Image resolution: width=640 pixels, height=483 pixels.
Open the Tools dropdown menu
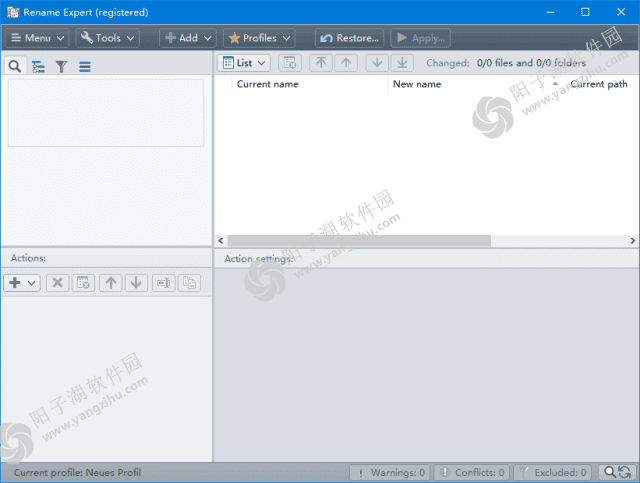click(x=107, y=38)
